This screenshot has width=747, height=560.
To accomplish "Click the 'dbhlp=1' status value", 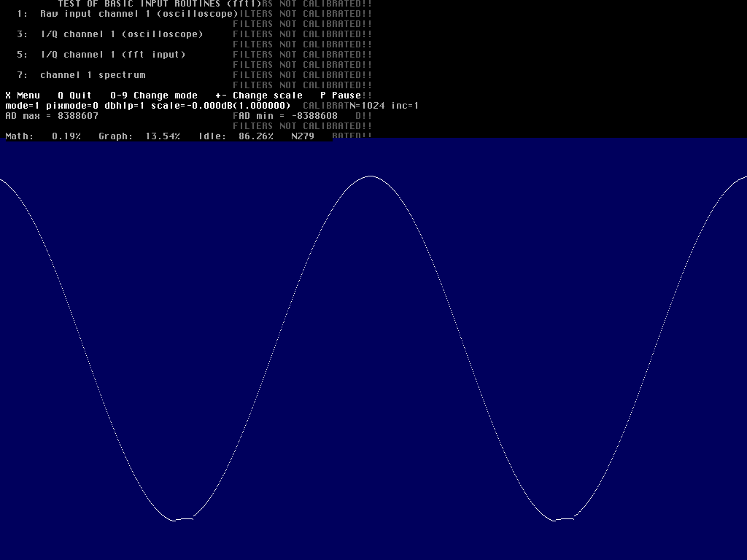I will click(x=124, y=106).
